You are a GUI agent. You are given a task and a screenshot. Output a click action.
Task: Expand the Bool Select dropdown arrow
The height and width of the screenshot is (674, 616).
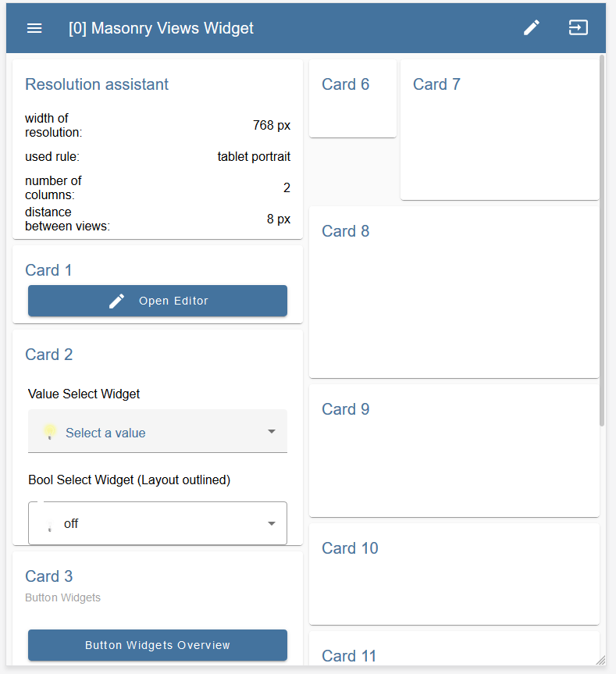[272, 523]
